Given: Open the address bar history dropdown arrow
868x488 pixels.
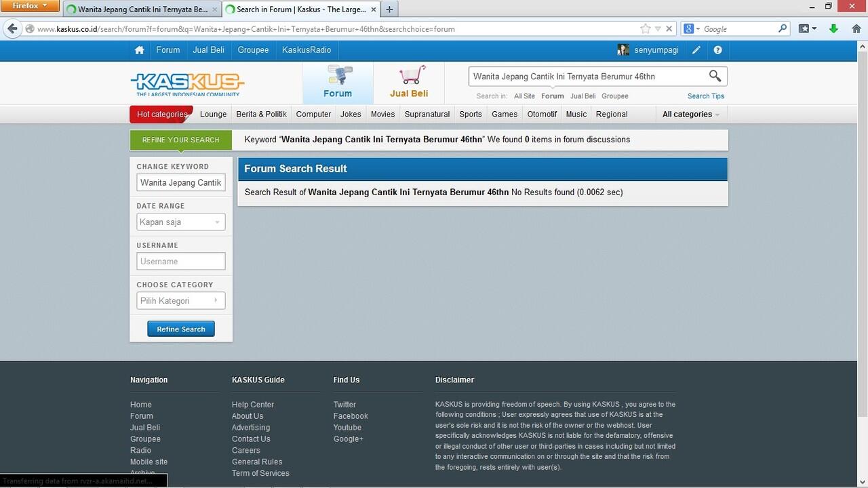Looking at the screenshot, I should pyautogui.click(x=657, y=28).
